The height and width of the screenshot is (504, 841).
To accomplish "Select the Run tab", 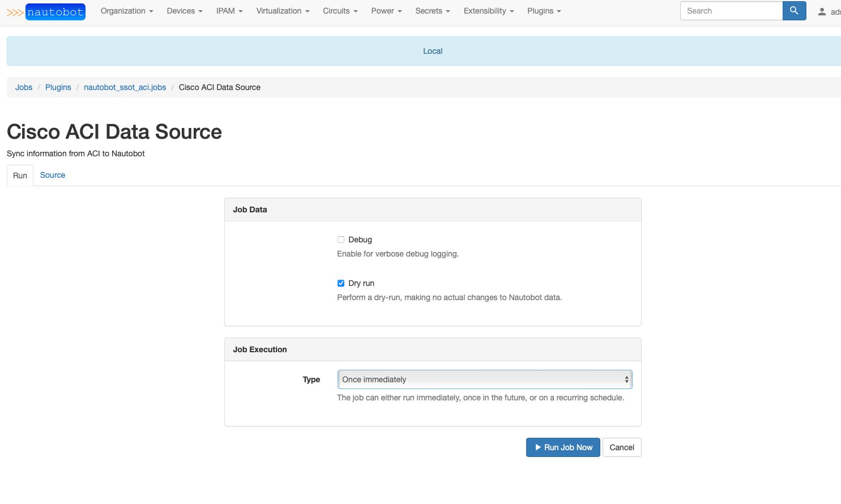I will [x=20, y=176].
